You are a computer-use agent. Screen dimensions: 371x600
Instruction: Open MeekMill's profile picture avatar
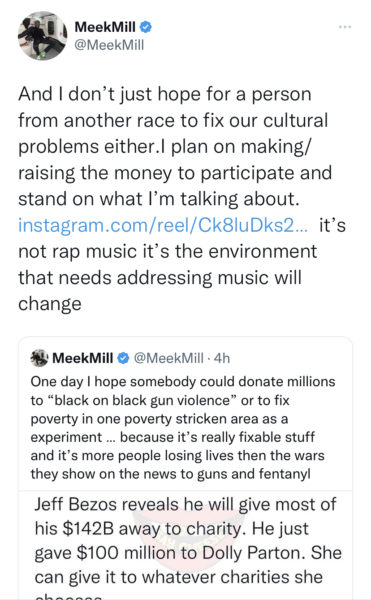42,36
